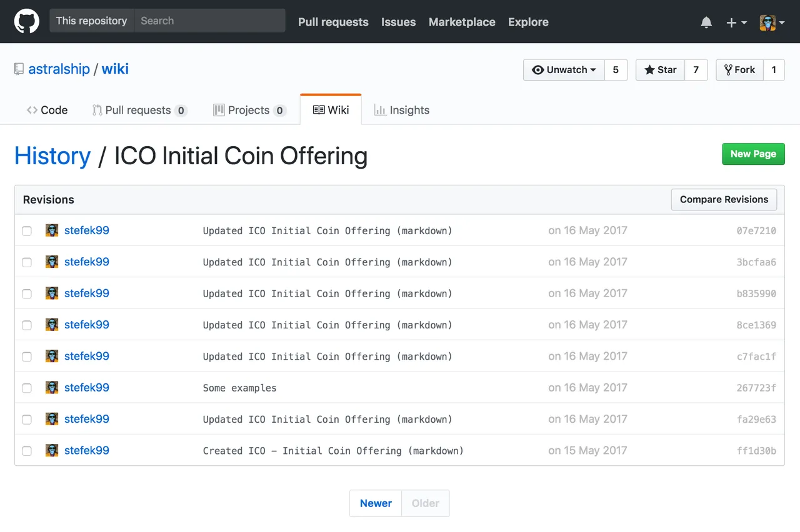The height and width of the screenshot is (532, 800).
Task: Click the Fork count 1
Action: pos(774,70)
